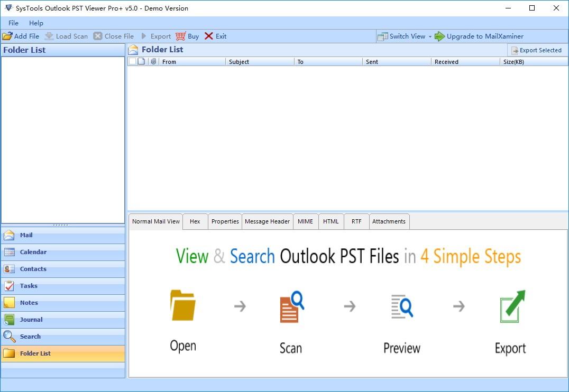Sort by the Sent column header
Image resolution: width=569 pixels, height=392 pixels.
click(x=397, y=62)
